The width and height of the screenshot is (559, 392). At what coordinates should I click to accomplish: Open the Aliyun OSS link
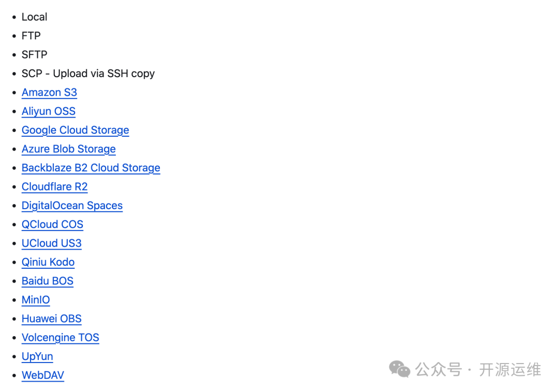coord(49,111)
